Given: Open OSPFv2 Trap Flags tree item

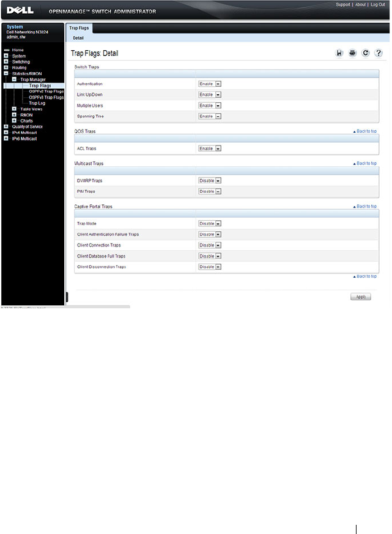Looking at the screenshot, I should [46, 91].
